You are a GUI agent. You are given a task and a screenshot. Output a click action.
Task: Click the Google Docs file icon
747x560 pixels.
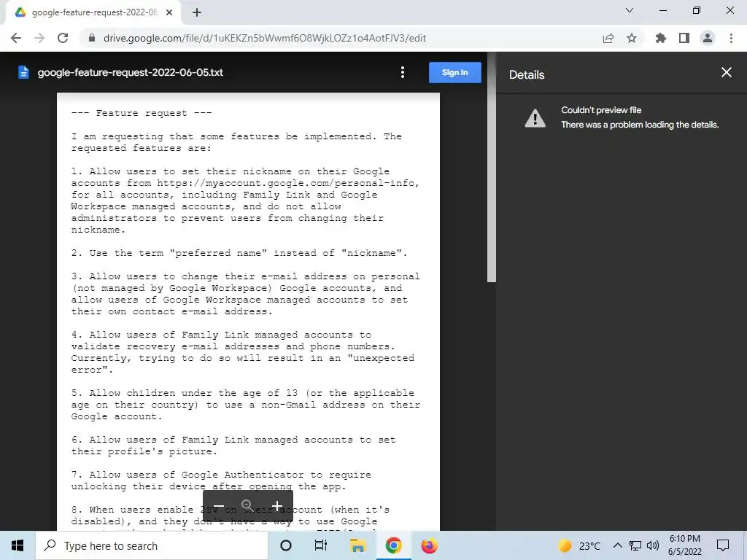(x=23, y=72)
